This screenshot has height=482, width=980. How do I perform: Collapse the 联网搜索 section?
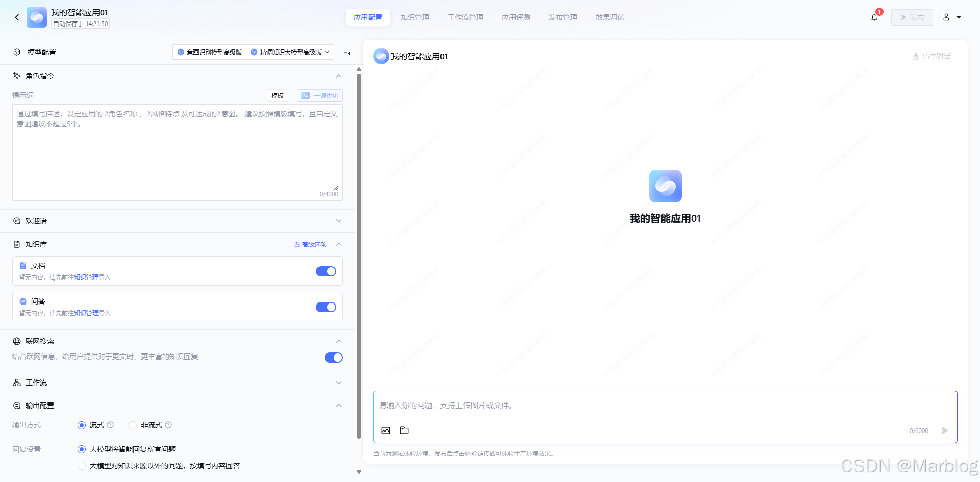click(x=339, y=341)
